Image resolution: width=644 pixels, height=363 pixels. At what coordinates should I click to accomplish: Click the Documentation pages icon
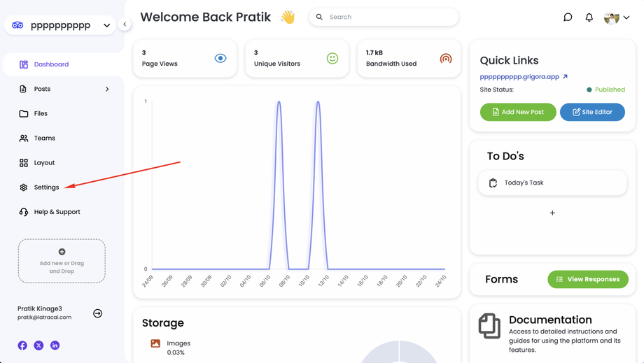coord(489,326)
